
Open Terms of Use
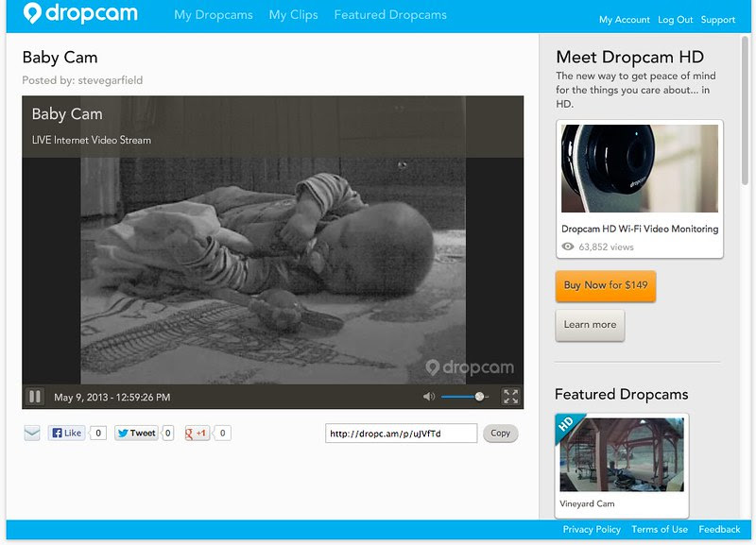pos(660,529)
